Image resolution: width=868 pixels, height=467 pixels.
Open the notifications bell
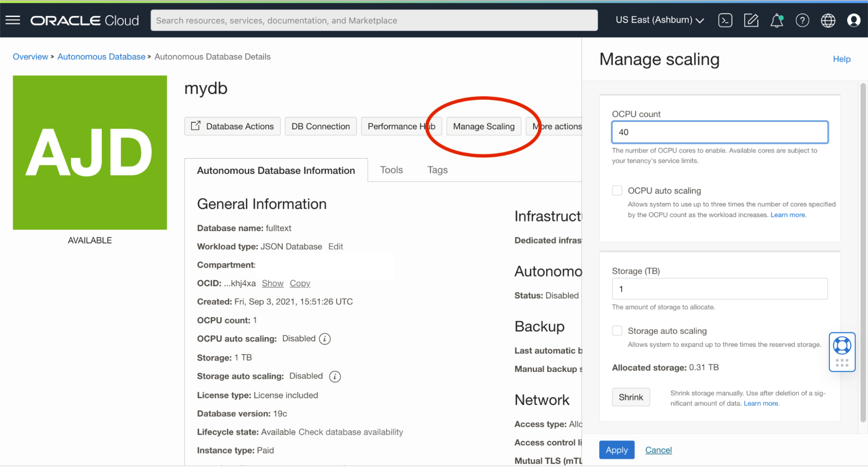pyautogui.click(x=777, y=20)
